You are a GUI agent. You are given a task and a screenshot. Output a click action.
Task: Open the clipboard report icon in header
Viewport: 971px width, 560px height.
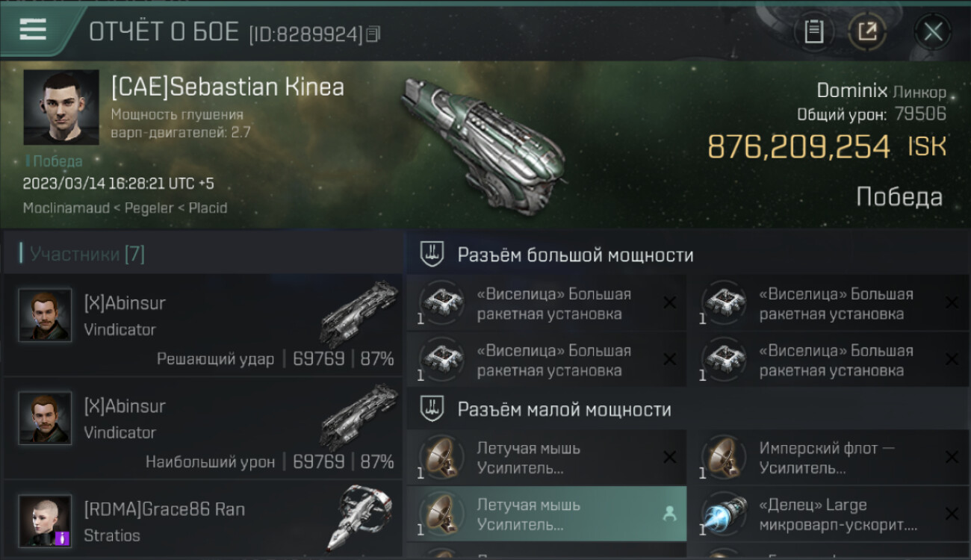[x=813, y=32]
